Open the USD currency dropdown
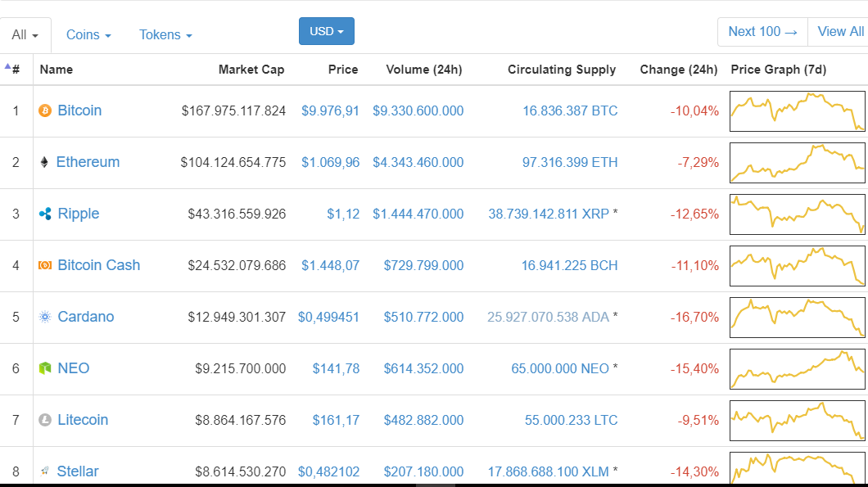This screenshot has width=868, height=487. pos(326,31)
